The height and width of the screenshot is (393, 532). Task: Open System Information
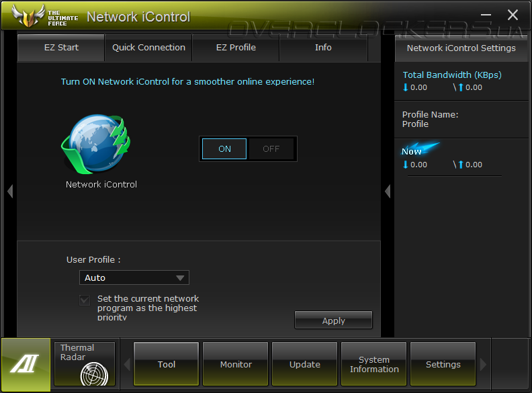point(374,364)
